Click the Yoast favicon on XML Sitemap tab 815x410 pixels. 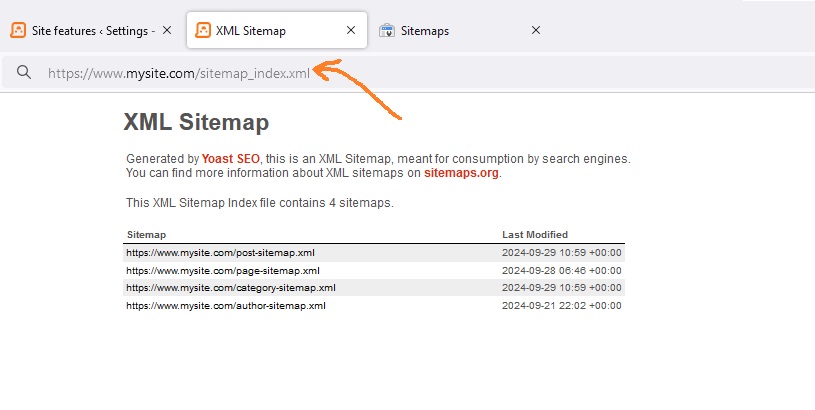click(x=203, y=30)
